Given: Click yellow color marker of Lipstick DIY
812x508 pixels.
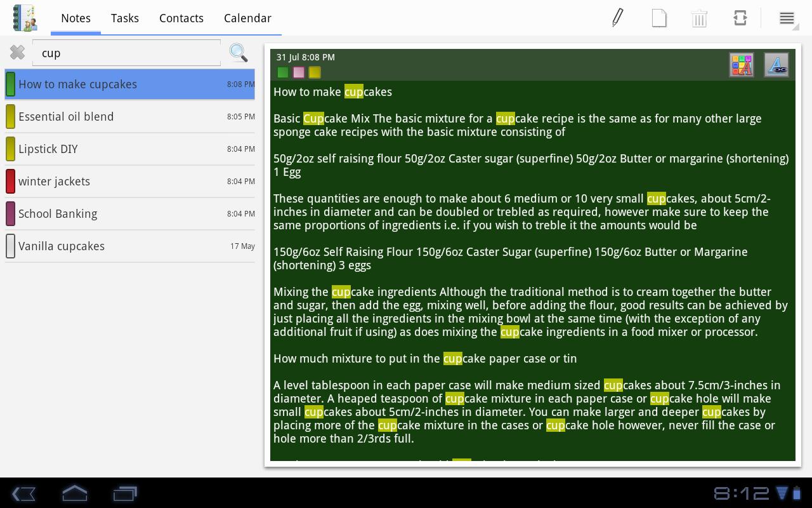Looking at the screenshot, I should (x=10, y=149).
